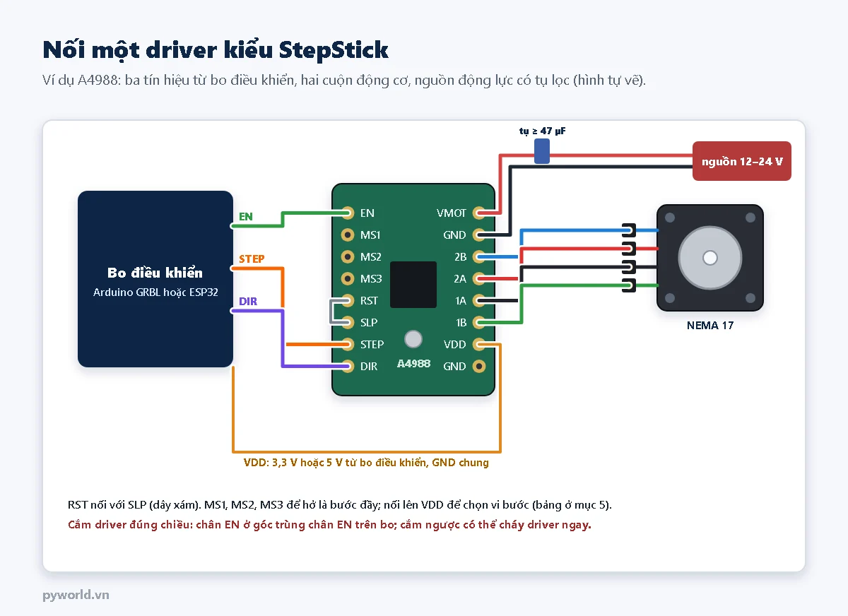The width and height of the screenshot is (848, 616).
Task: Select the subtitle starting with "Ví dụ A4988"
Action: tap(344, 81)
